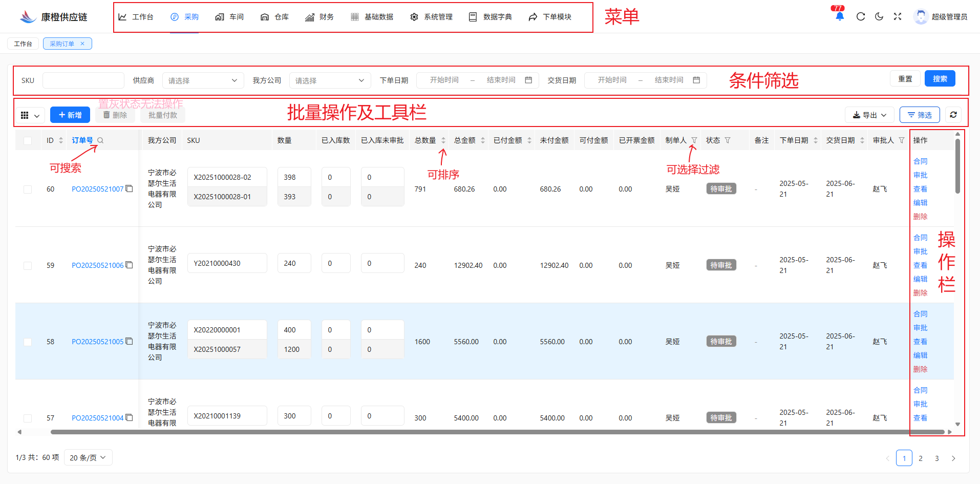Open the 订单号 column search magnifier
The height and width of the screenshot is (484, 980).
(100, 139)
